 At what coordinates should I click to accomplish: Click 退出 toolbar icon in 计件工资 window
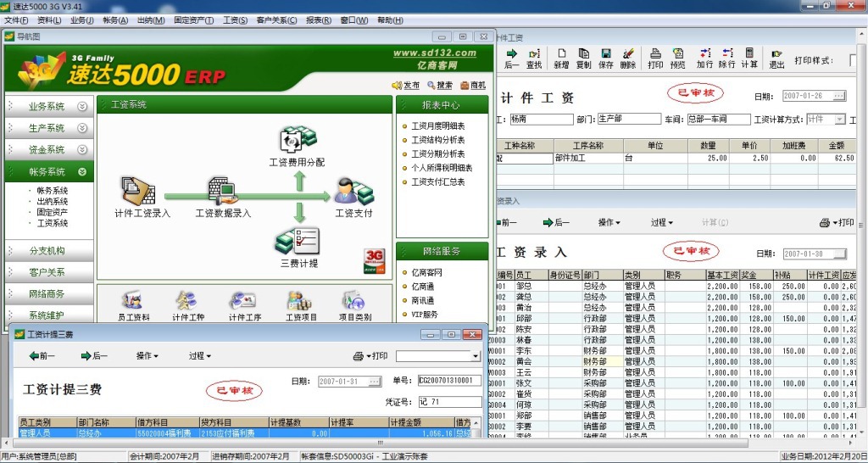pos(776,59)
